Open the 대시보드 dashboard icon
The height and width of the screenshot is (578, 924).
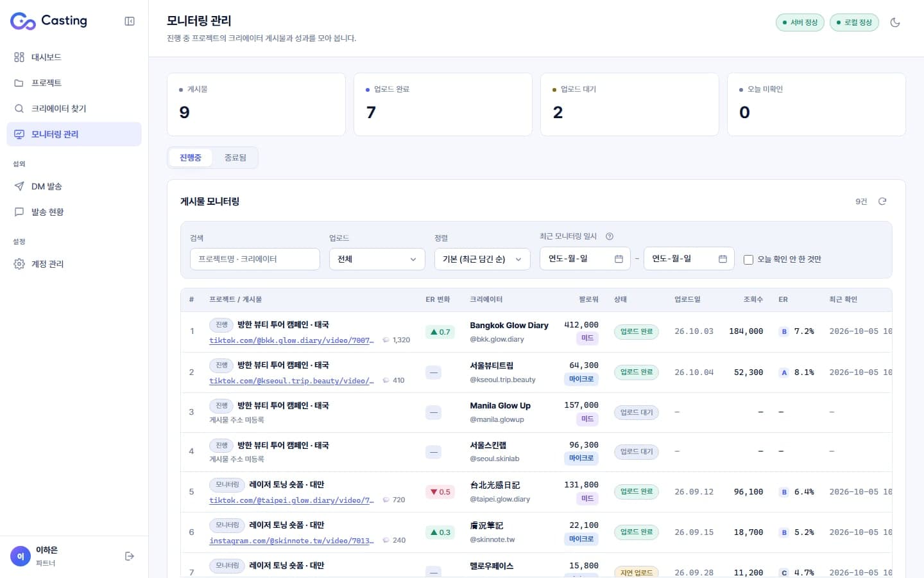[19, 57]
